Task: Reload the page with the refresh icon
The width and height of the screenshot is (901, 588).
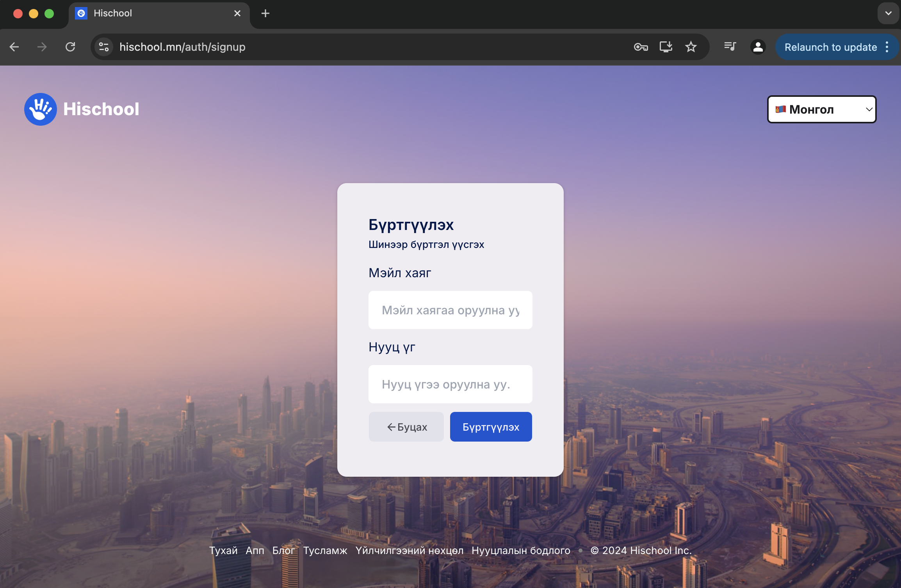Action: point(70,47)
